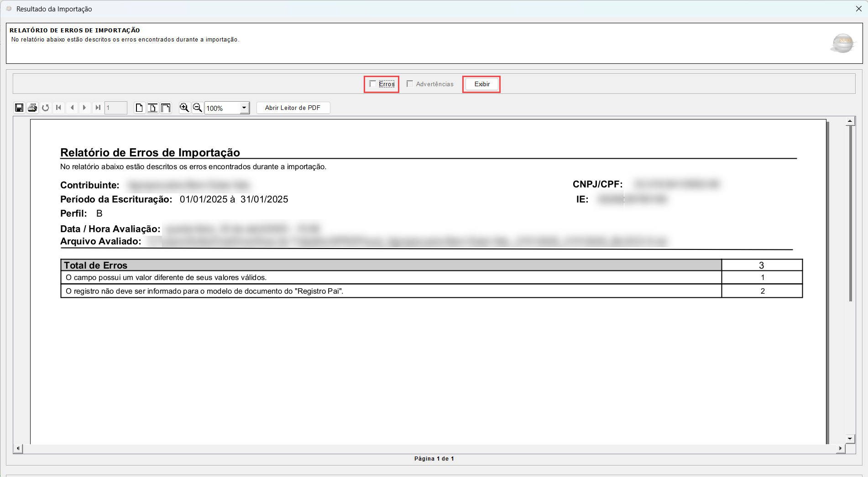Screen dimensions: 868x477
Task: Click the "Data / Hora Avaliação:" label
Action: 110,229
